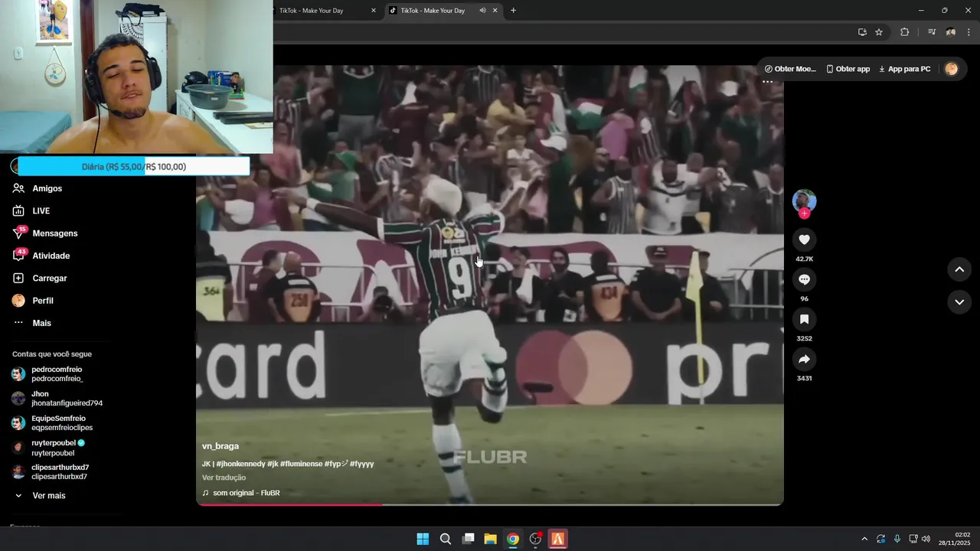Open Atividade in the sidebar
980x551 pixels.
[x=51, y=256]
